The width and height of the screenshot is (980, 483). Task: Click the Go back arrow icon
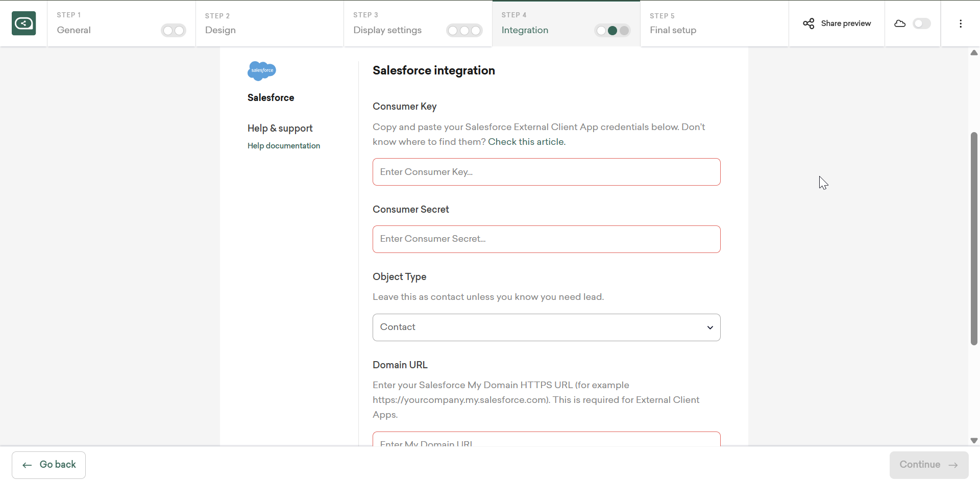point(27,465)
